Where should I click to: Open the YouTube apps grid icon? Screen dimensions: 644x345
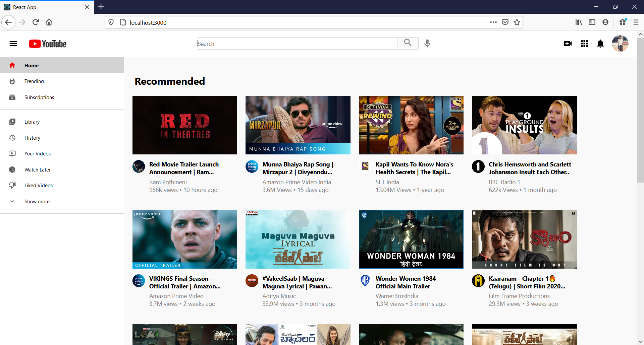584,44
